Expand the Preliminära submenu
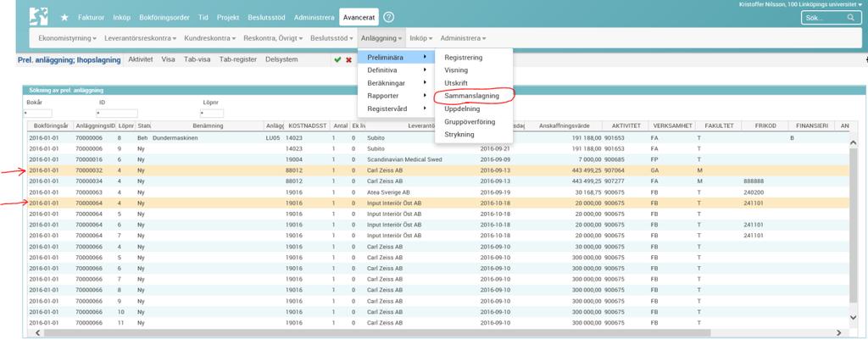This screenshot has width=868, height=345. 396,57
